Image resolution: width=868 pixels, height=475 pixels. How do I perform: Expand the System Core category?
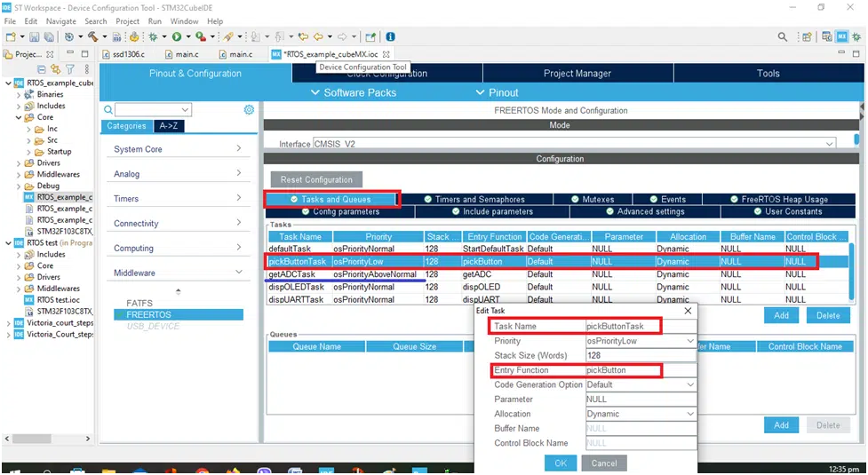click(178, 149)
